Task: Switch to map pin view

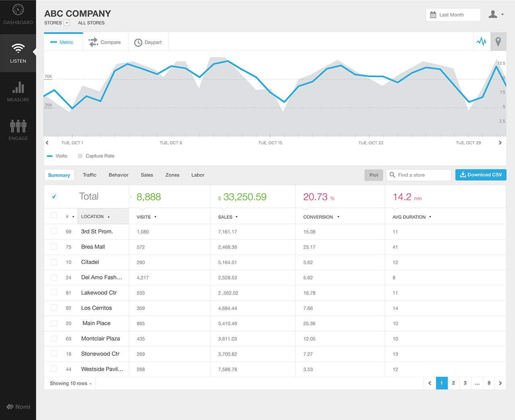Action: (498, 41)
